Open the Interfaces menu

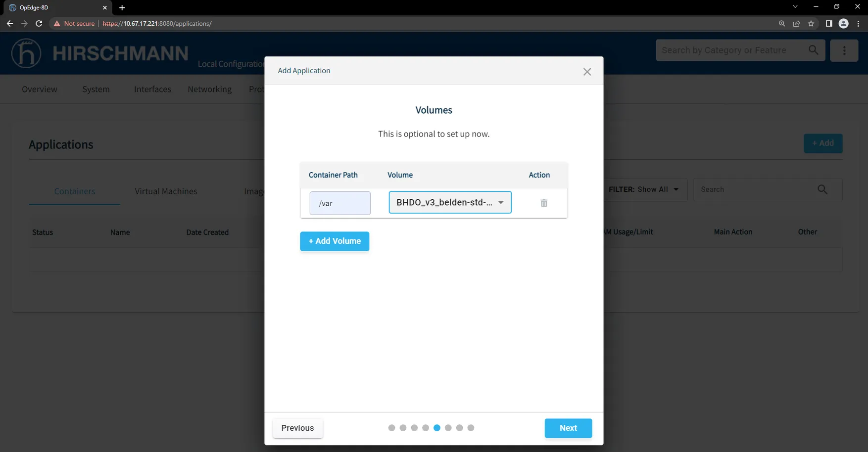click(152, 89)
